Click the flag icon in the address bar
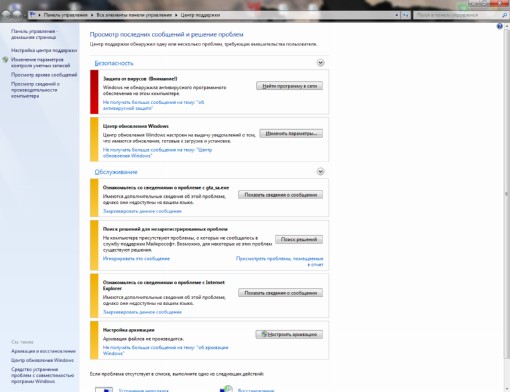 [x=33, y=15]
